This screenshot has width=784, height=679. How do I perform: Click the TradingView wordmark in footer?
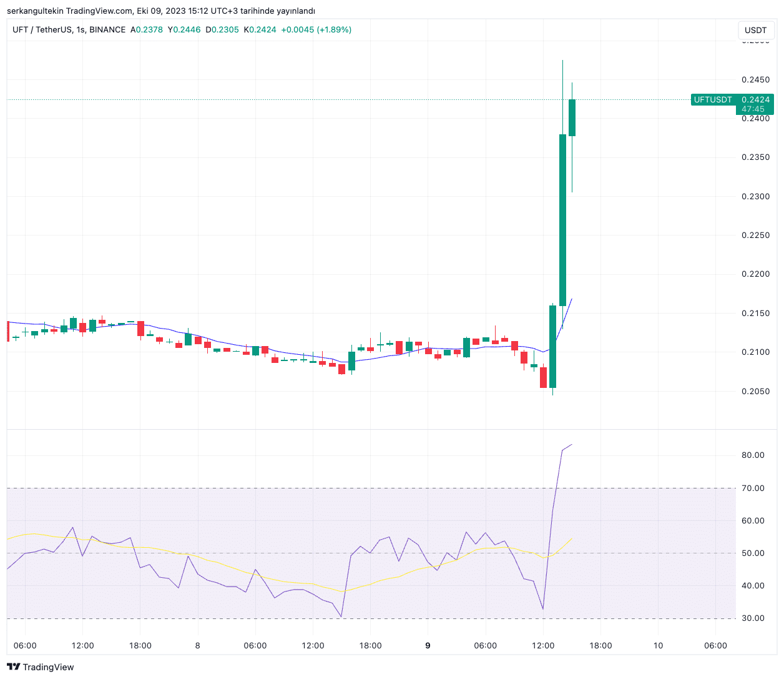[48, 667]
